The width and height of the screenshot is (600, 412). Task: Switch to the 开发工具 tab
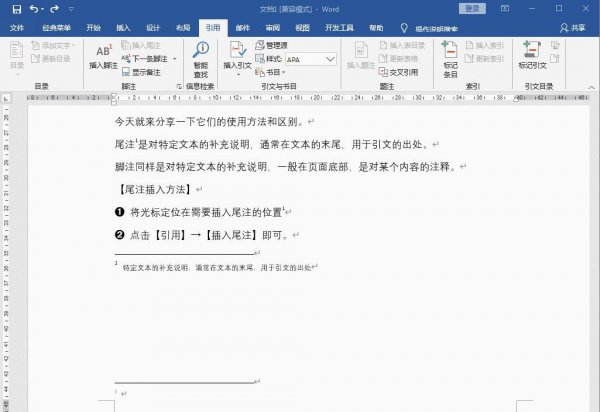coord(339,28)
